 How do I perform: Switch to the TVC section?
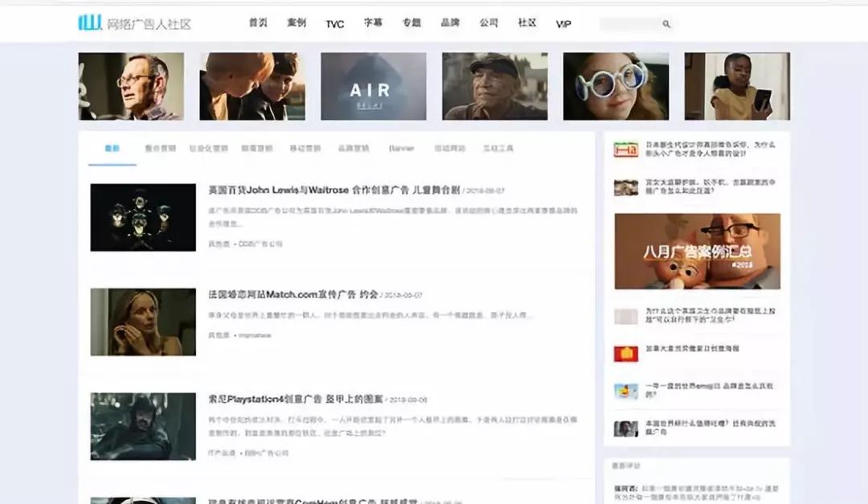point(334,23)
